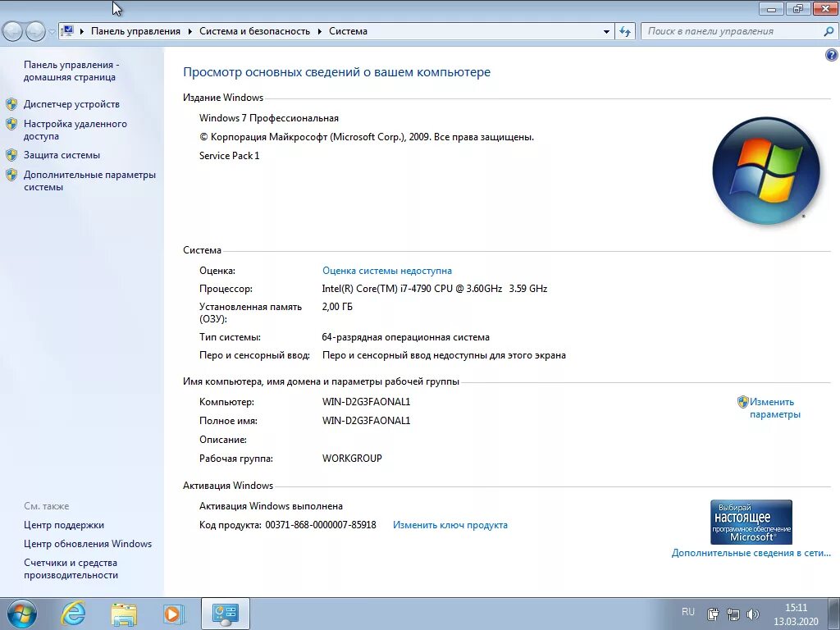Click the help question mark icon
This screenshot has width=840, height=630.
(832, 55)
